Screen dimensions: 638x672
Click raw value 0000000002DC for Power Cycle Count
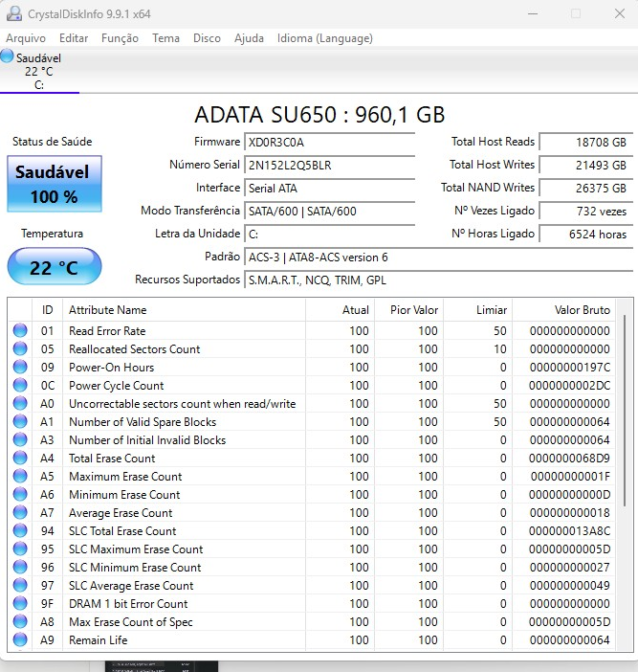coord(569,385)
